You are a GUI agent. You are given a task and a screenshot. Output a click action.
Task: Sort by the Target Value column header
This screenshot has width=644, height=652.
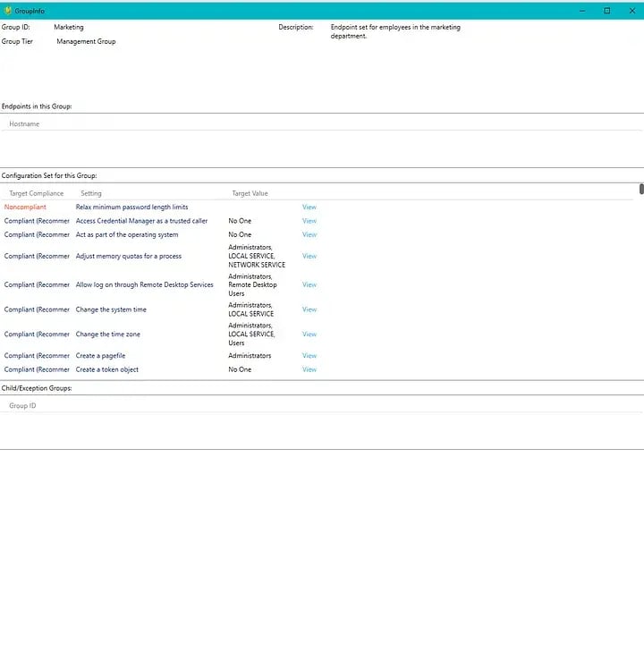click(250, 193)
